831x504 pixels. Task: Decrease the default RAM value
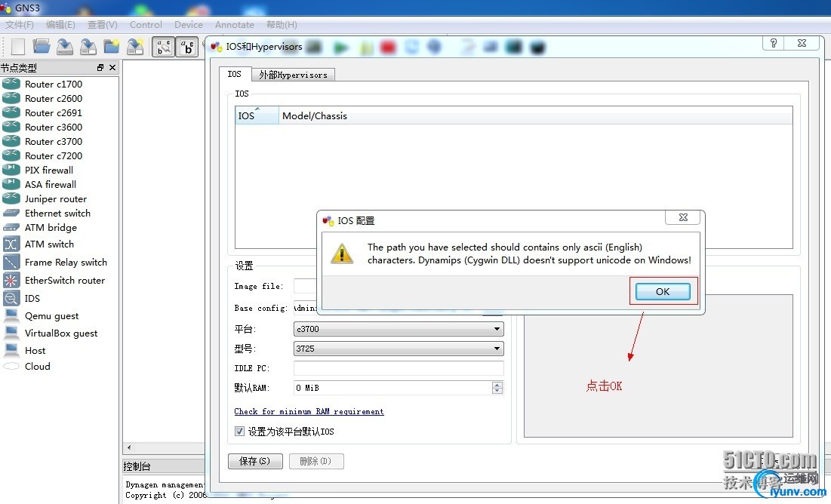point(497,391)
